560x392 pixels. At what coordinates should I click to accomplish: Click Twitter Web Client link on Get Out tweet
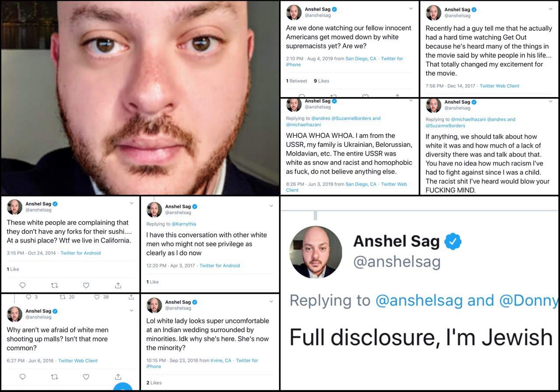(x=500, y=86)
